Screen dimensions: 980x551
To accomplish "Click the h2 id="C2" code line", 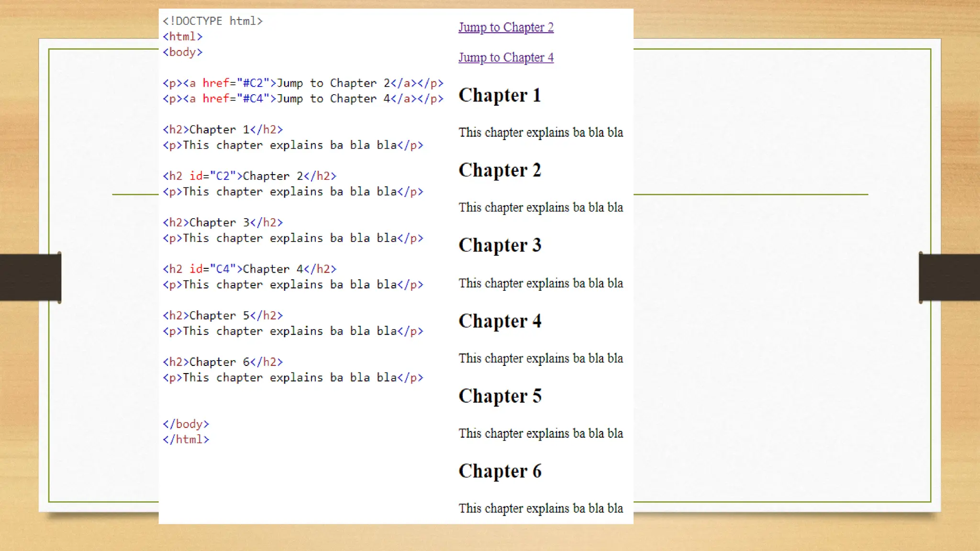I will click(249, 176).
